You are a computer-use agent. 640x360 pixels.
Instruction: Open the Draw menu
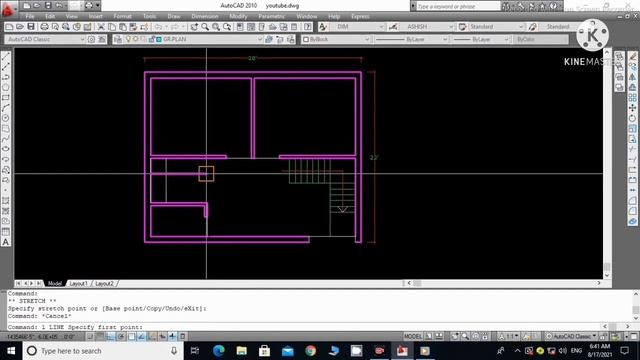point(174,16)
